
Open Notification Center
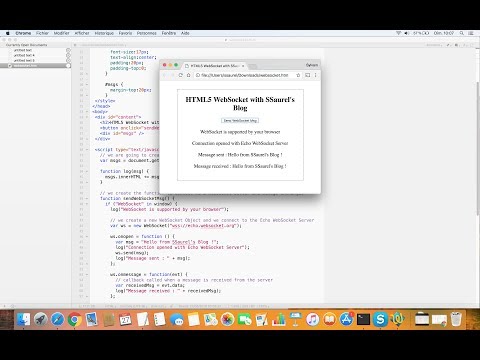point(471,33)
